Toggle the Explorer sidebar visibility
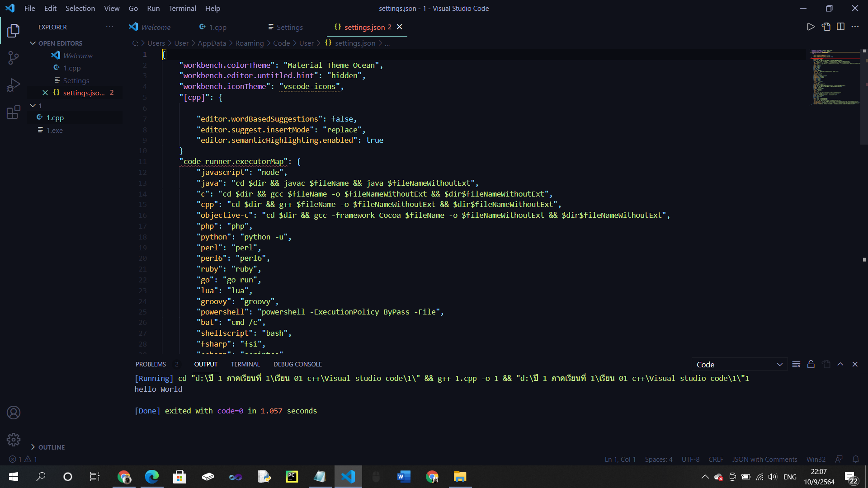The height and width of the screenshot is (488, 868). [14, 31]
